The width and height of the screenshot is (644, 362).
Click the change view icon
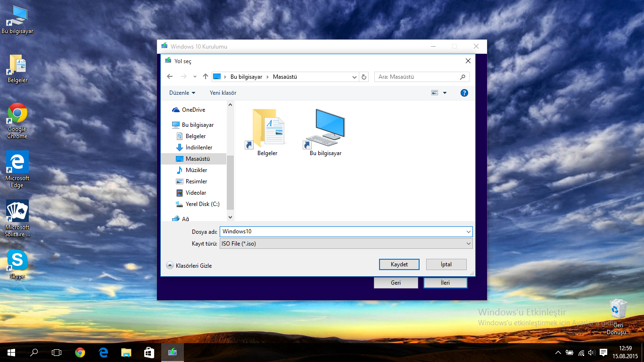pyautogui.click(x=435, y=93)
